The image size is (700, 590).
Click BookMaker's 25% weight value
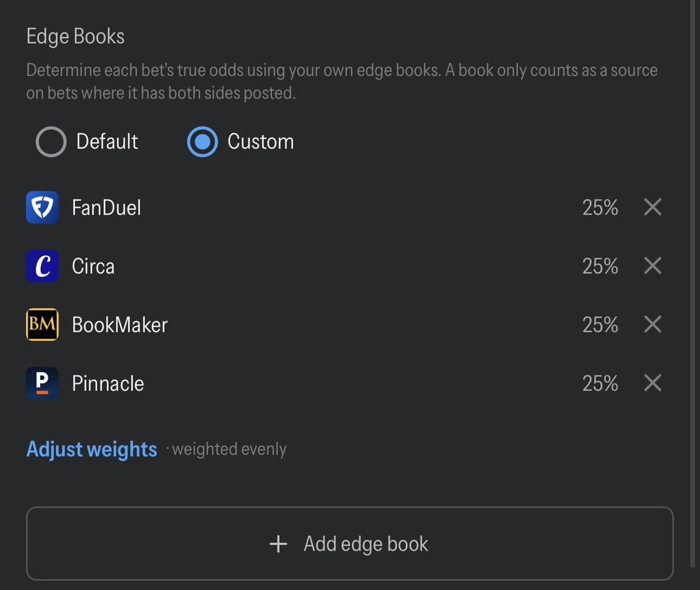coord(600,324)
